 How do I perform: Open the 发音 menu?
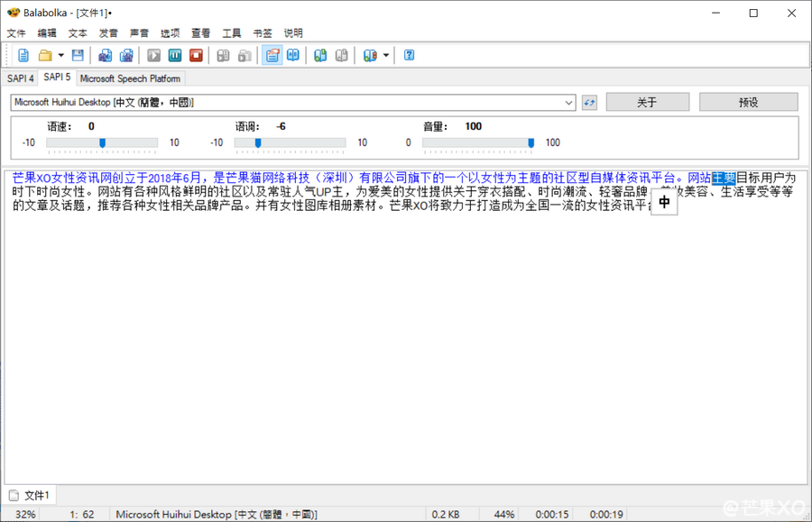point(108,33)
